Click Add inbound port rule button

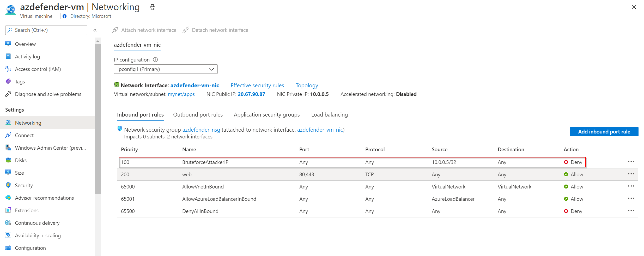coord(604,132)
